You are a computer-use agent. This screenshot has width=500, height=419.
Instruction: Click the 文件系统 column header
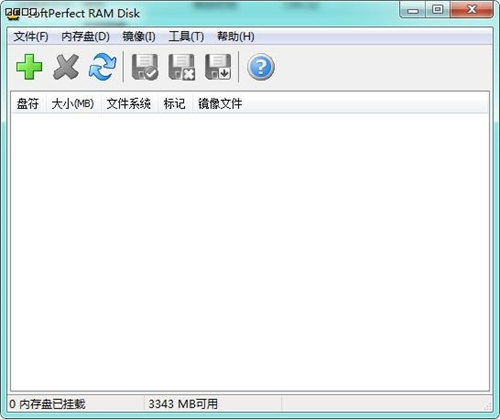pyautogui.click(x=129, y=104)
